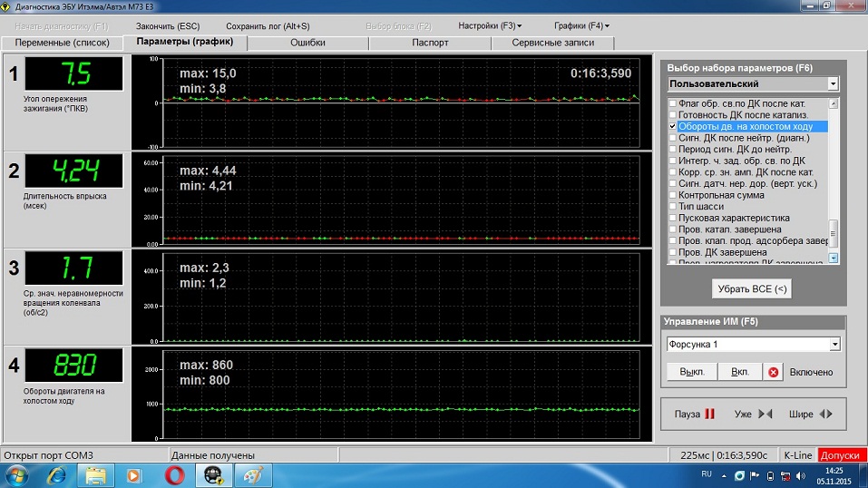The height and width of the screenshot is (488, 868).
Task: Open the diagnostics app taskbar icon
Action: (x=215, y=474)
